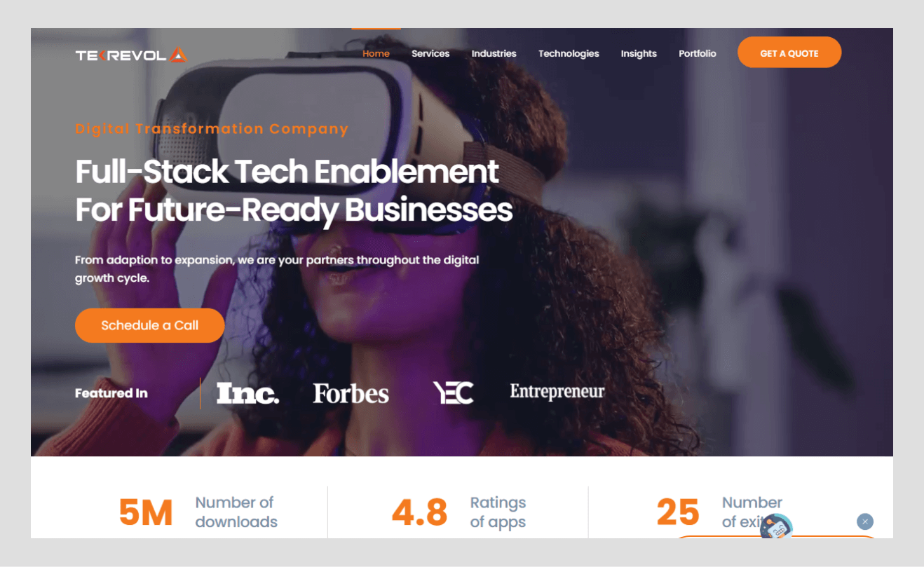Viewport: 924px width, 567px height.
Task: Open the Technologies menu
Action: tap(569, 53)
